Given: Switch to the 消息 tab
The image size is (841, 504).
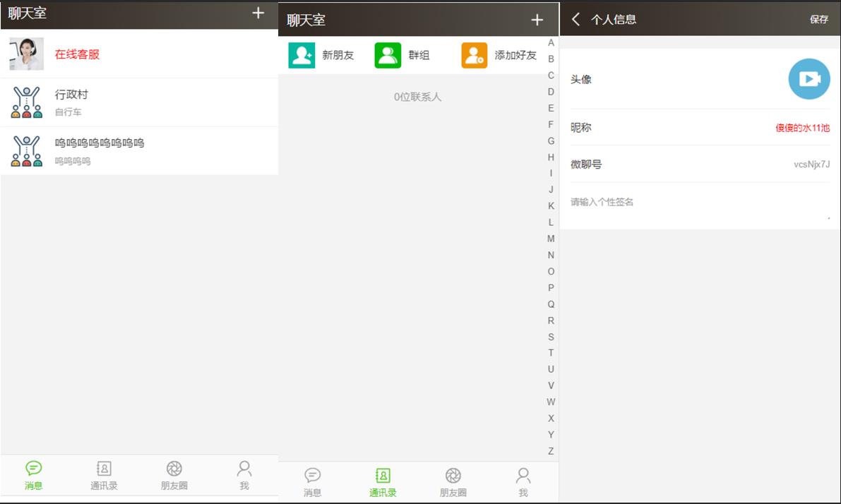Looking at the screenshot, I should click(33, 474).
